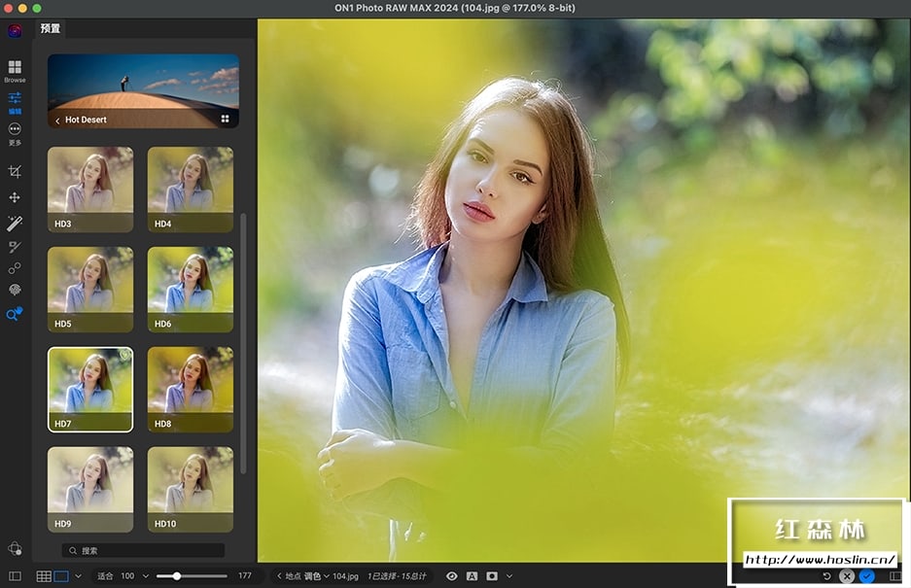Screen dimensions: 911x588
Task: Cancel edits with the X button
Action: [x=847, y=576]
